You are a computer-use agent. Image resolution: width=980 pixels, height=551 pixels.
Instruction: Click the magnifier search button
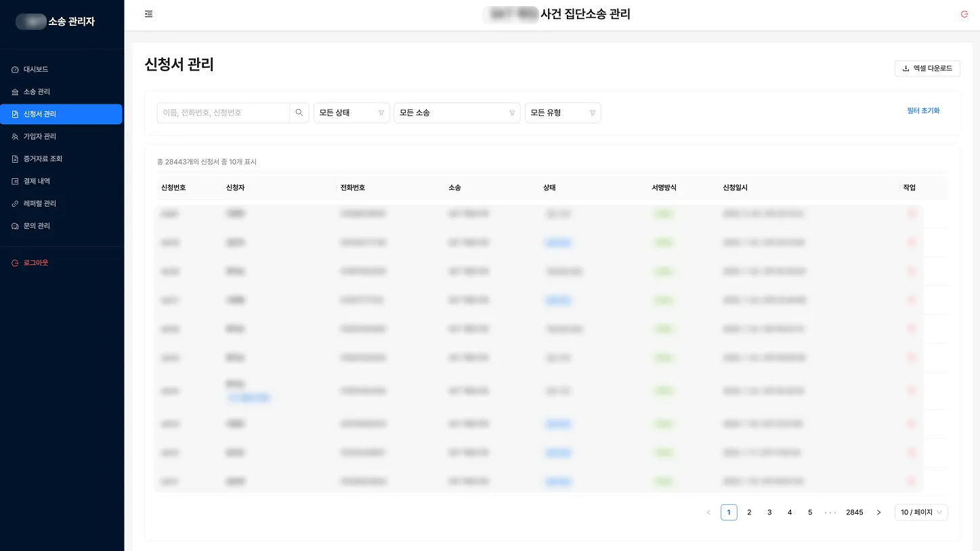(x=299, y=113)
